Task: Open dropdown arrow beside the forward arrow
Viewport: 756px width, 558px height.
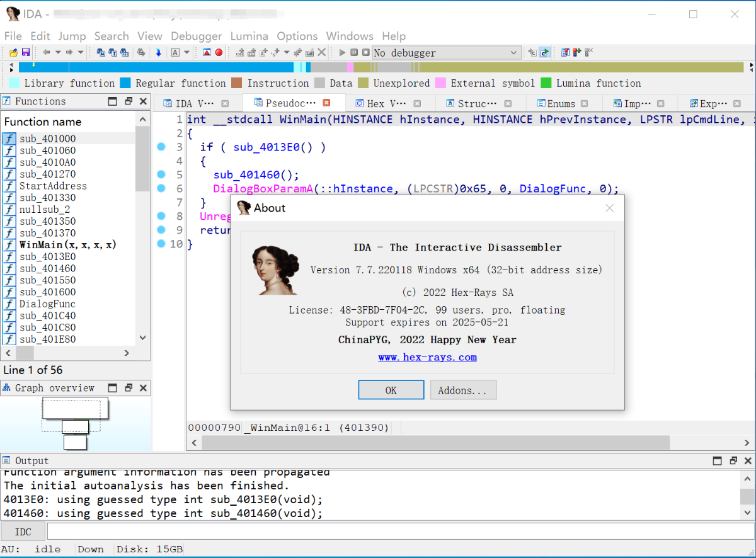Action: click(81, 53)
